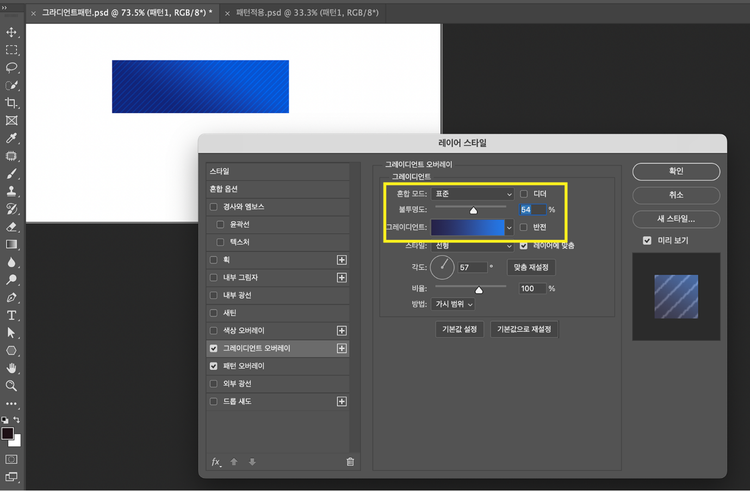Select the Dodge tool
Screen dimensions: 750x491
point(11,280)
